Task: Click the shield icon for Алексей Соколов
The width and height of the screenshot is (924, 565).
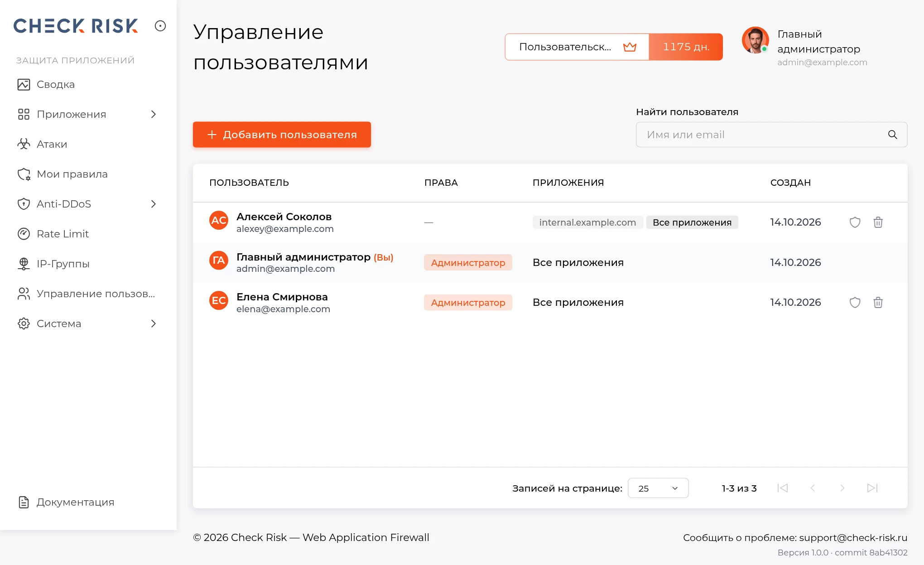Action: pyautogui.click(x=855, y=222)
